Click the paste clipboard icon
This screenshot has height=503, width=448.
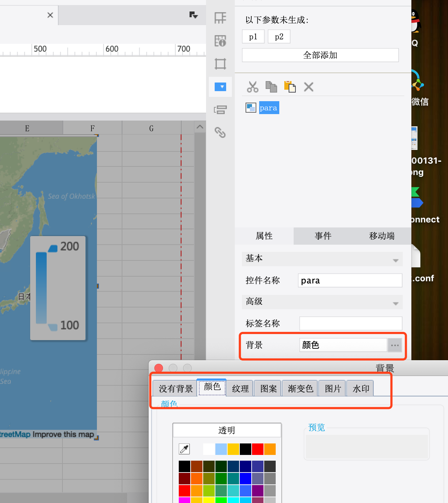click(x=290, y=87)
